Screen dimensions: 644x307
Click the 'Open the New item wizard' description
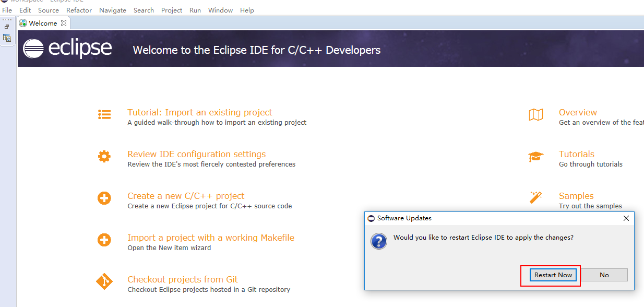tap(169, 248)
